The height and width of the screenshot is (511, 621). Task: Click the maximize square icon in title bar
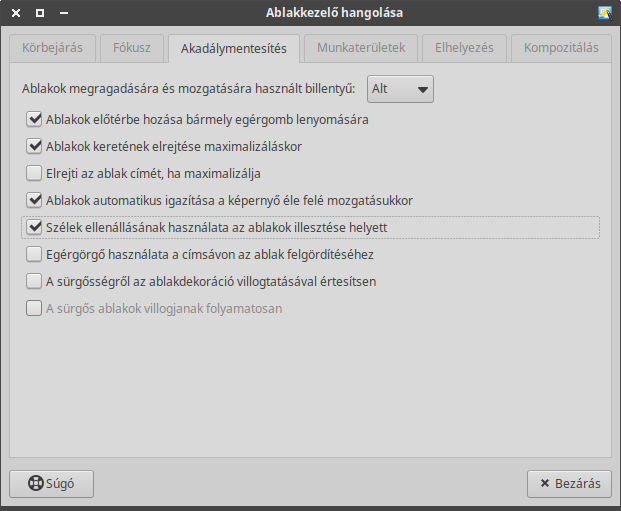(x=40, y=13)
